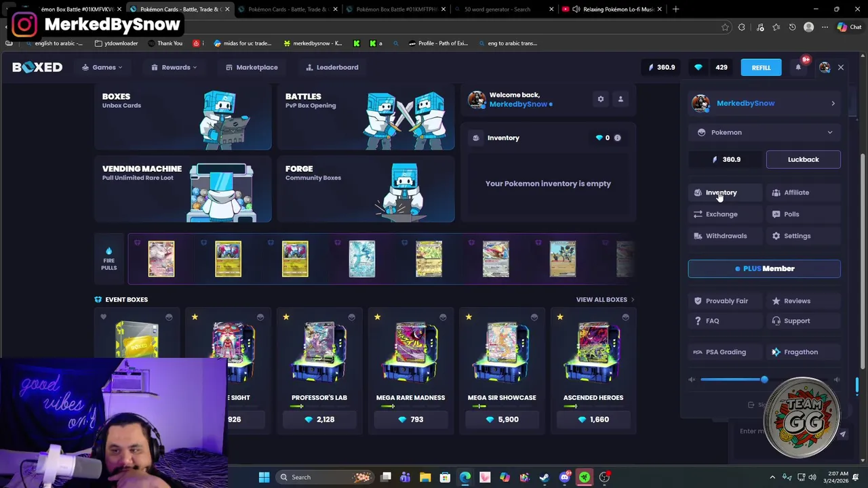Open Discord from the taskbar
The height and width of the screenshot is (488, 868).
(x=564, y=477)
